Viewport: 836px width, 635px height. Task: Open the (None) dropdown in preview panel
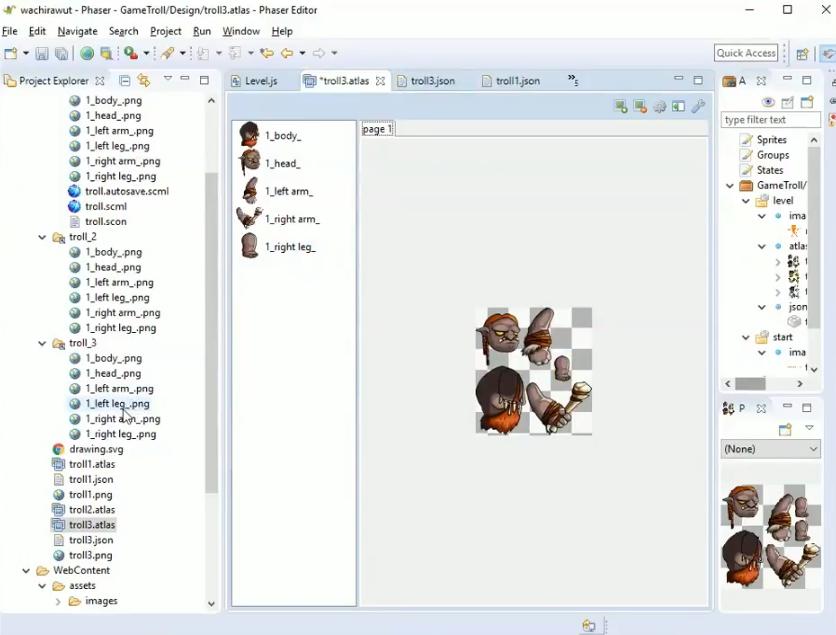pyautogui.click(x=770, y=449)
